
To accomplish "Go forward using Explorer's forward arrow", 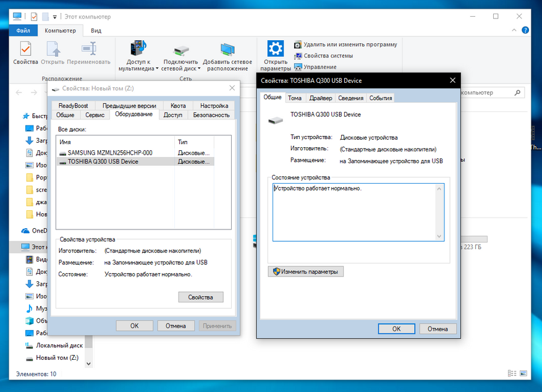I will (34, 93).
